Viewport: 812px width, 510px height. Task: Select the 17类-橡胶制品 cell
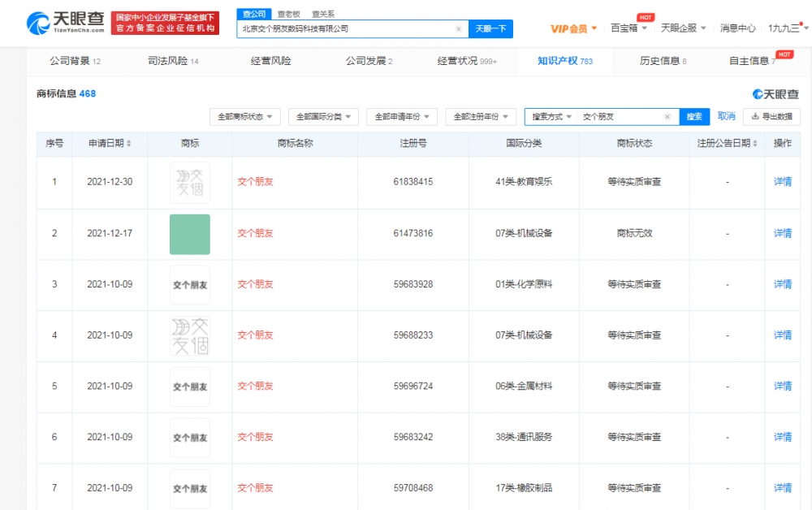point(524,488)
